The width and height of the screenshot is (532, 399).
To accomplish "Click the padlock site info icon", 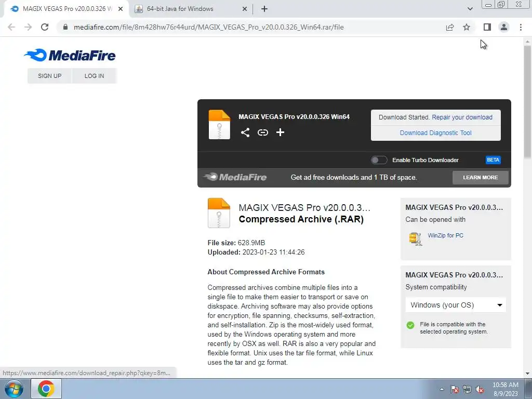I will coord(65,27).
